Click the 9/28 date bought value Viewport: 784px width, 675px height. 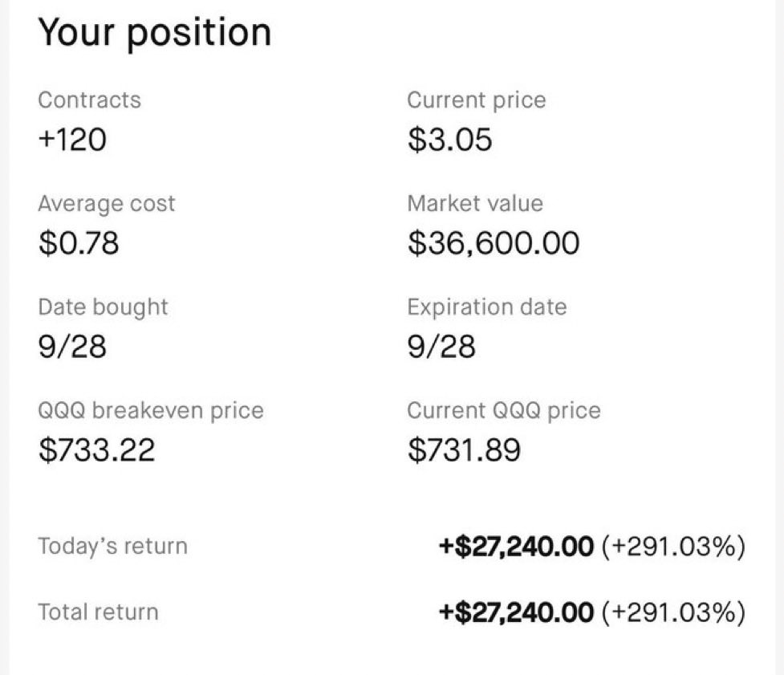pyautogui.click(x=72, y=347)
